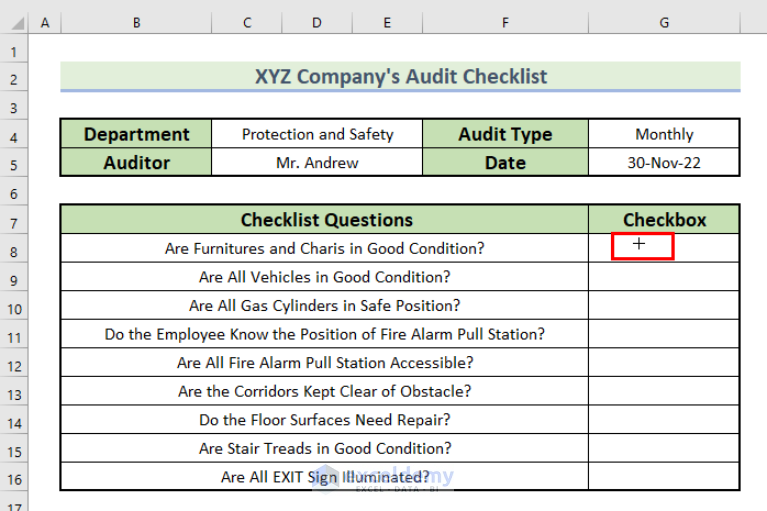Image resolution: width=767 pixels, height=511 pixels.
Task: Select the Department label cell
Action: coord(136,134)
